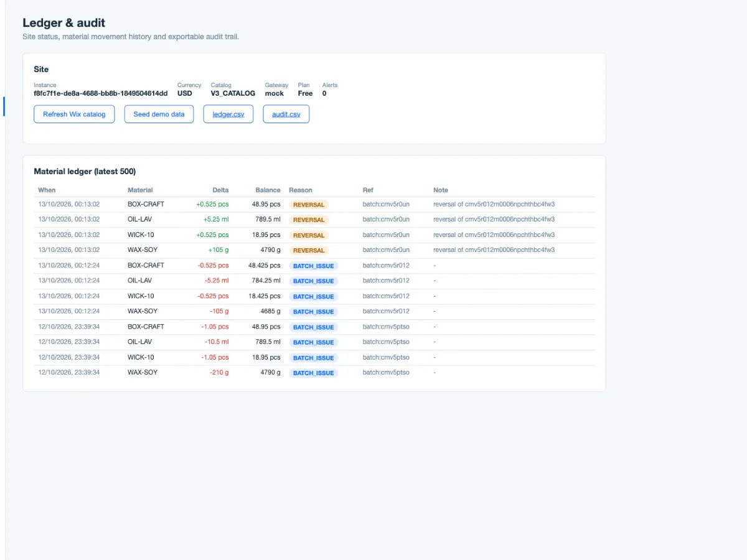Click the Delta column header
The image size is (747, 560).
coord(220,190)
